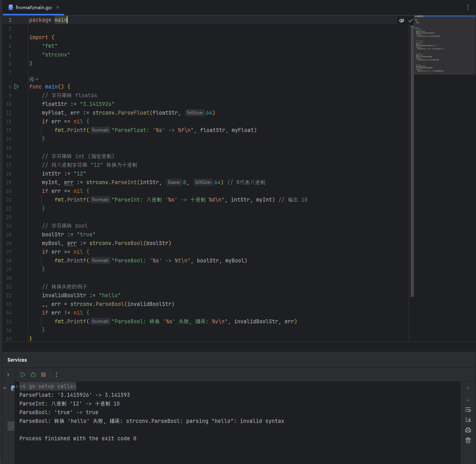The width and height of the screenshot is (476, 464).
Task: Expand the folded go setup calls arrow
Action: [x=17, y=386]
